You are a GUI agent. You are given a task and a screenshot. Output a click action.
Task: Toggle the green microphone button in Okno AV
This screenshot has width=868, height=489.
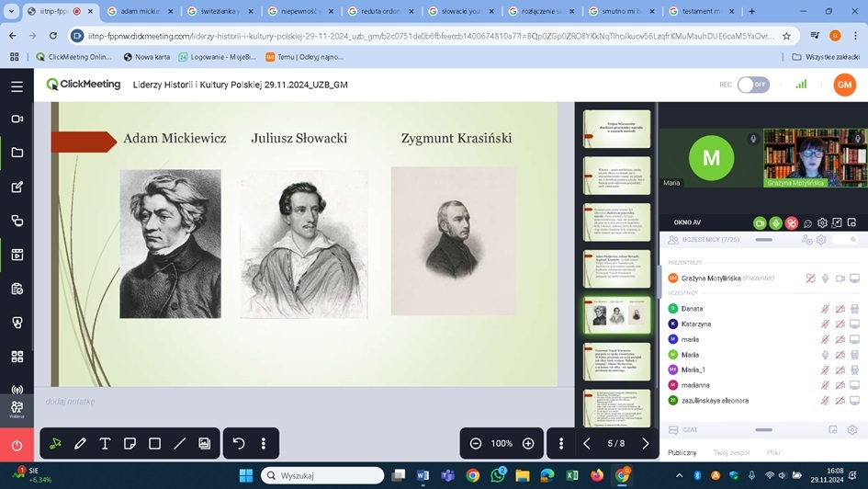(x=775, y=222)
